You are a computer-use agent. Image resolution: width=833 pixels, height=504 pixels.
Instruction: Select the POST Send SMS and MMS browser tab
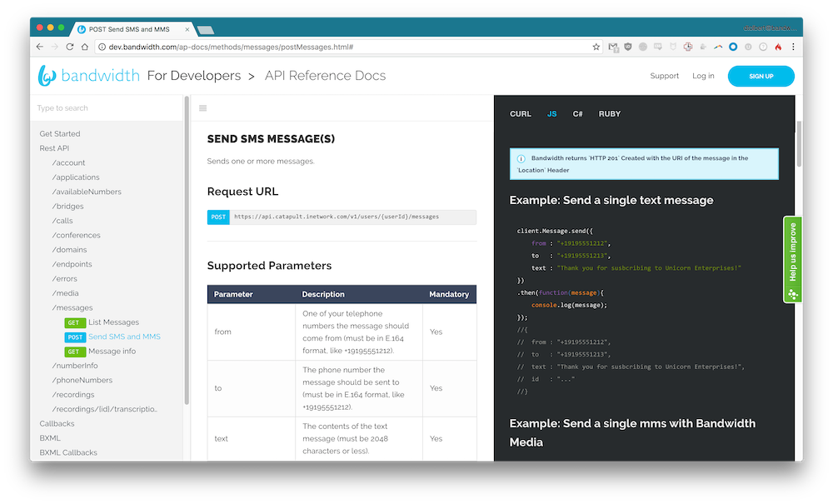132,29
